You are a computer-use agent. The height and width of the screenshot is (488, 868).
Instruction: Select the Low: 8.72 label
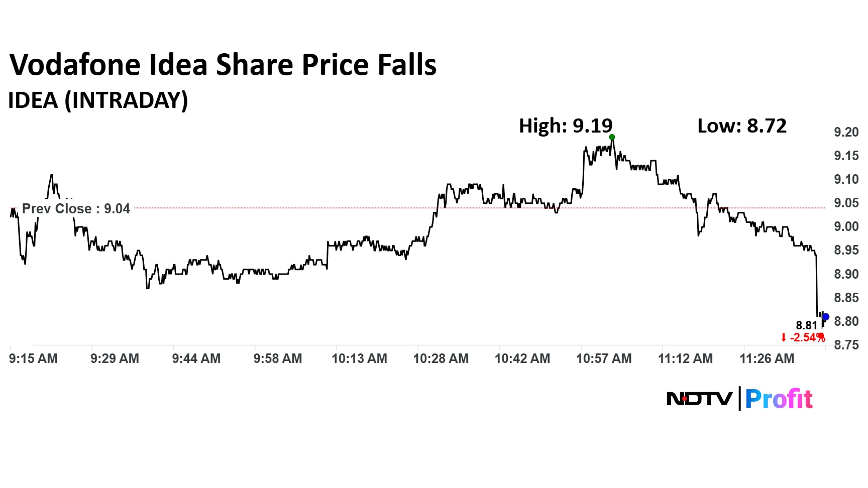point(742,126)
